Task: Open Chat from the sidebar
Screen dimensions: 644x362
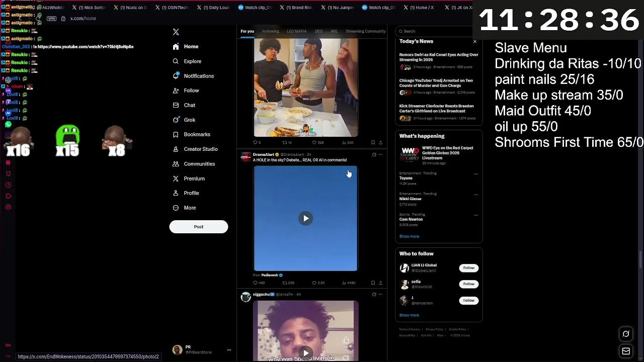Action: pos(184,105)
